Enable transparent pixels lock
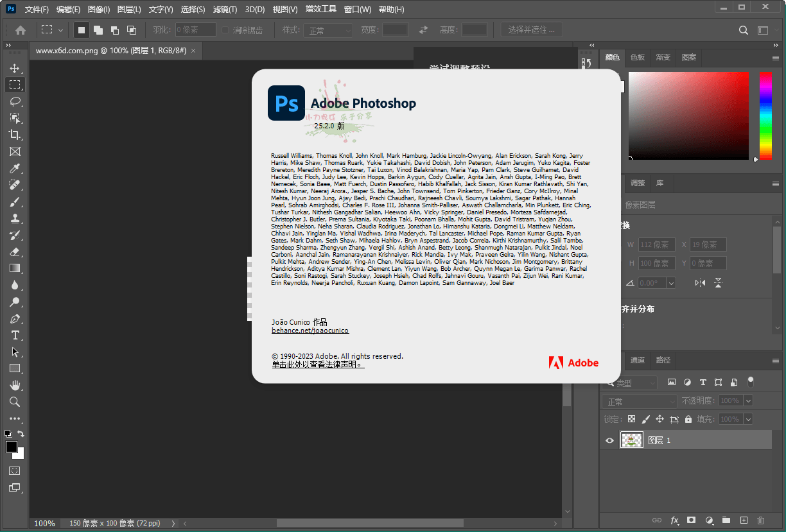This screenshot has height=532, width=786. click(632, 418)
